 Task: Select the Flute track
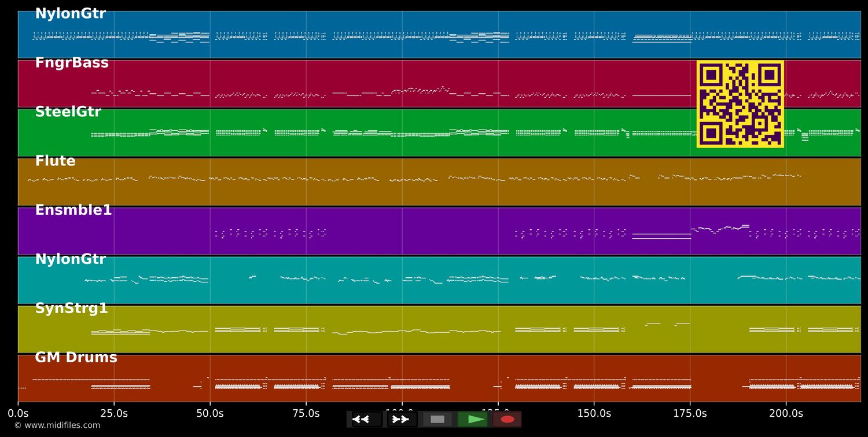55,161
